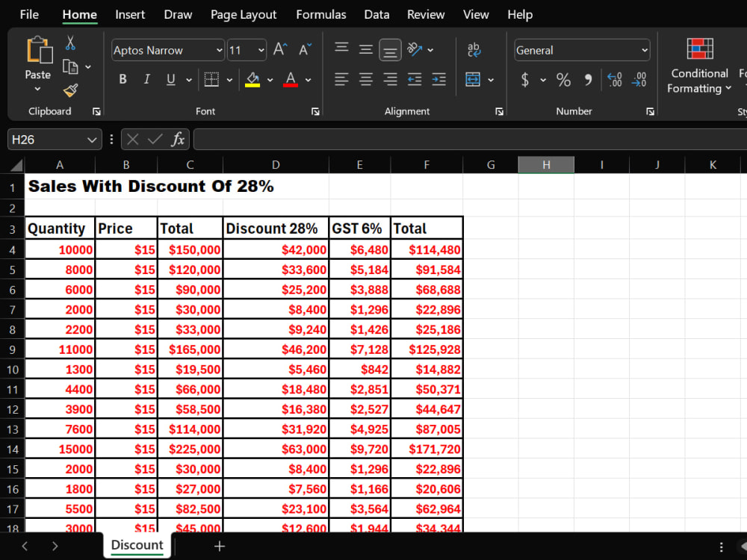Click Increase Decimal icon
This screenshot has width=747, height=560.
tap(615, 80)
